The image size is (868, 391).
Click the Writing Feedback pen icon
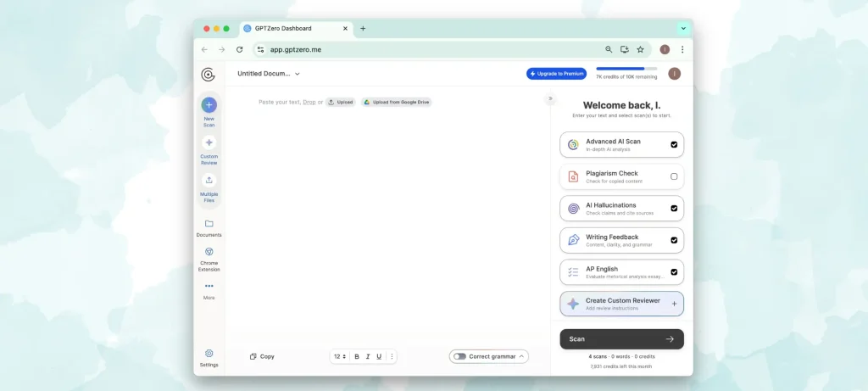573,240
